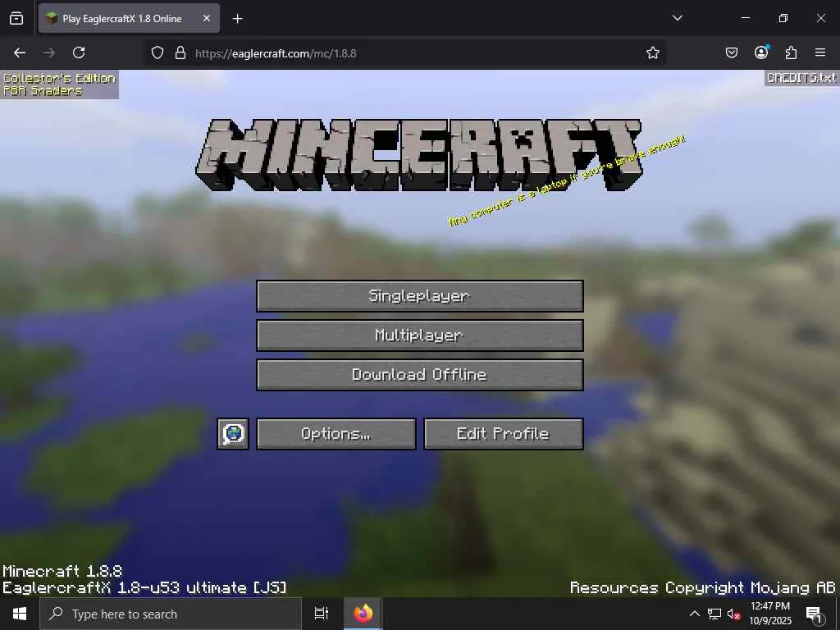The image size is (840, 630).
Task: Click the yellow laptop splash text
Action: click(x=566, y=181)
